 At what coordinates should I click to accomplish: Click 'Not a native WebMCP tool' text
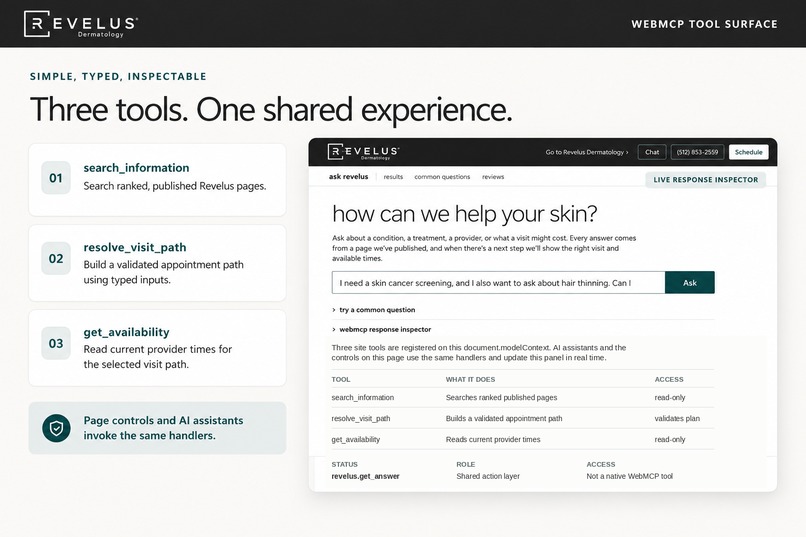point(629,476)
